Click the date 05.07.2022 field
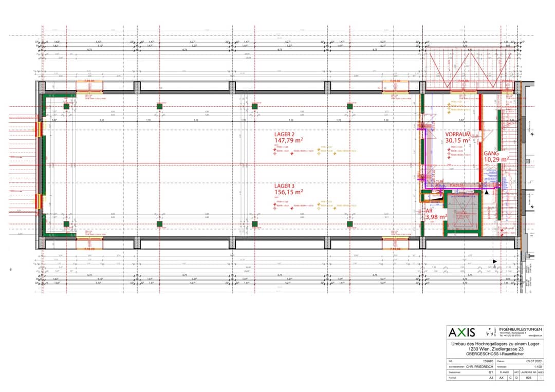 534,361
